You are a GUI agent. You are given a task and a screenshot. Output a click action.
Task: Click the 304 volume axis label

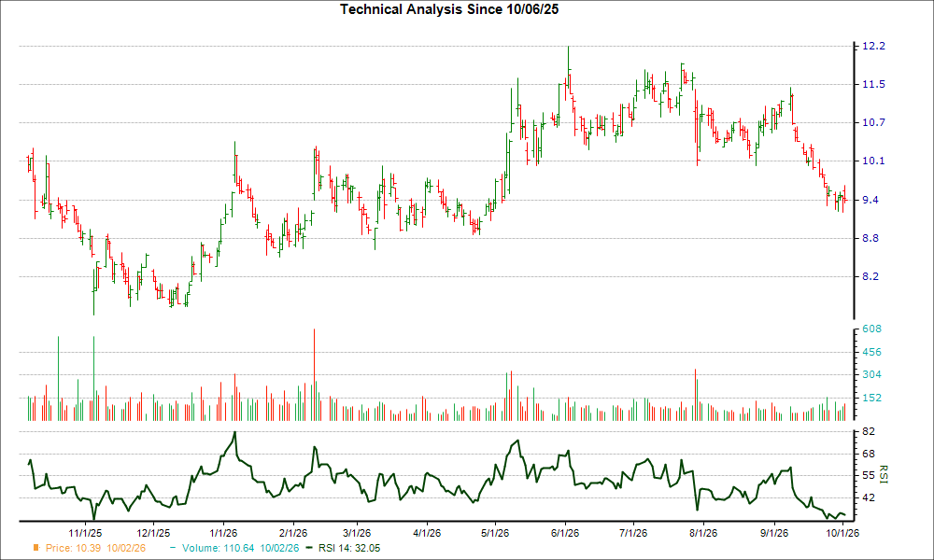pyautogui.click(x=871, y=374)
